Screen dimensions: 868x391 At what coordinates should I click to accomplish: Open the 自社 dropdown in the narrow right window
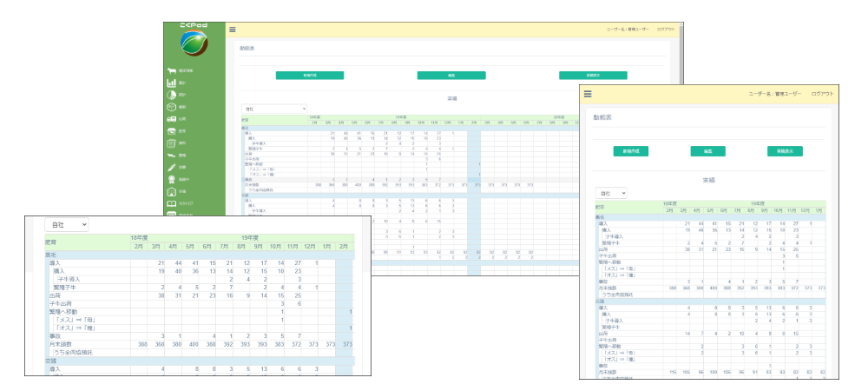(611, 193)
